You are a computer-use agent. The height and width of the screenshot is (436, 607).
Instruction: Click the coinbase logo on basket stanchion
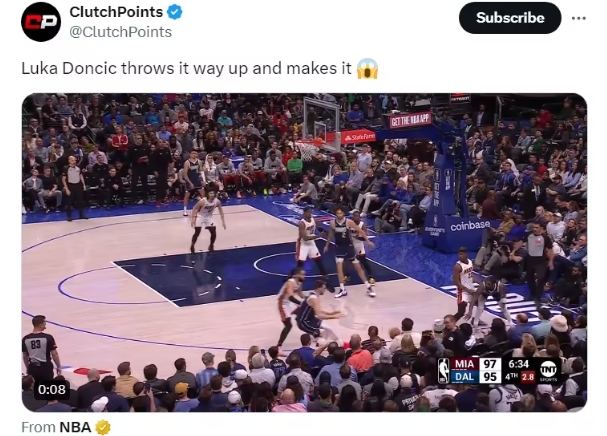pos(470,225)
